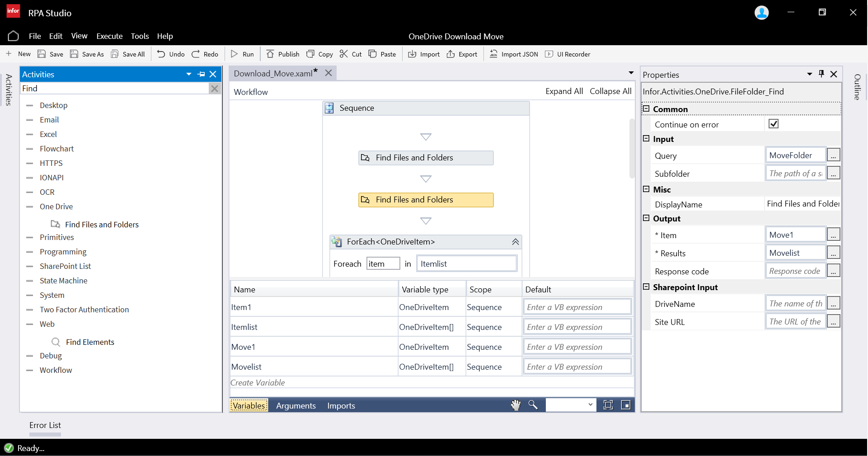
Task: Open the UI Recorder tool
Action: pos(549,54)
